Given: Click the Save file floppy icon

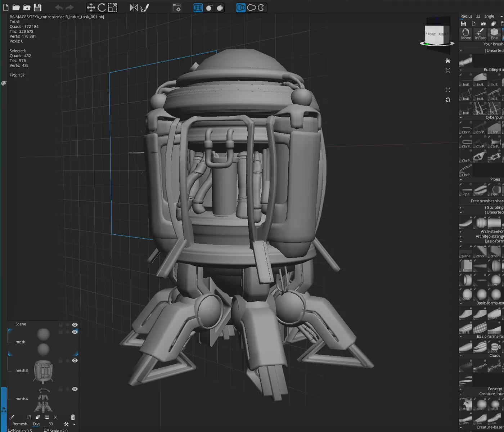Looking at the screenshot, I should pyautogui.click(x=37, y=8).
